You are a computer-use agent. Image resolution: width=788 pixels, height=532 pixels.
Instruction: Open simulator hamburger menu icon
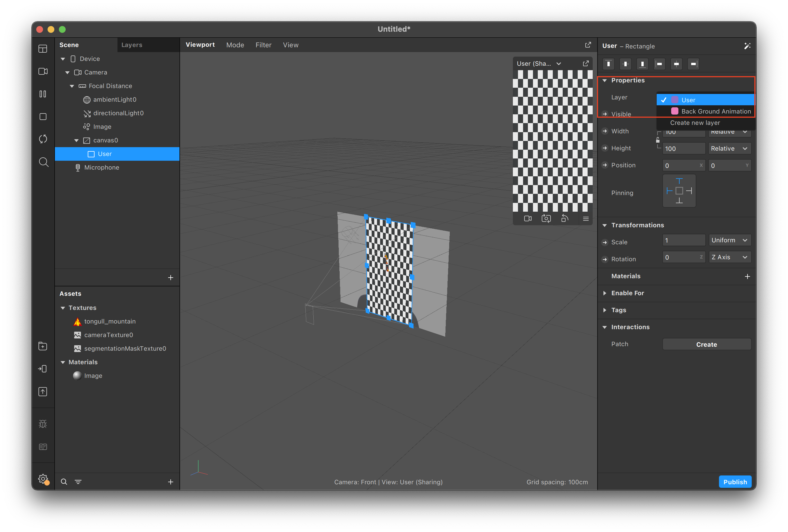point(586,219)
